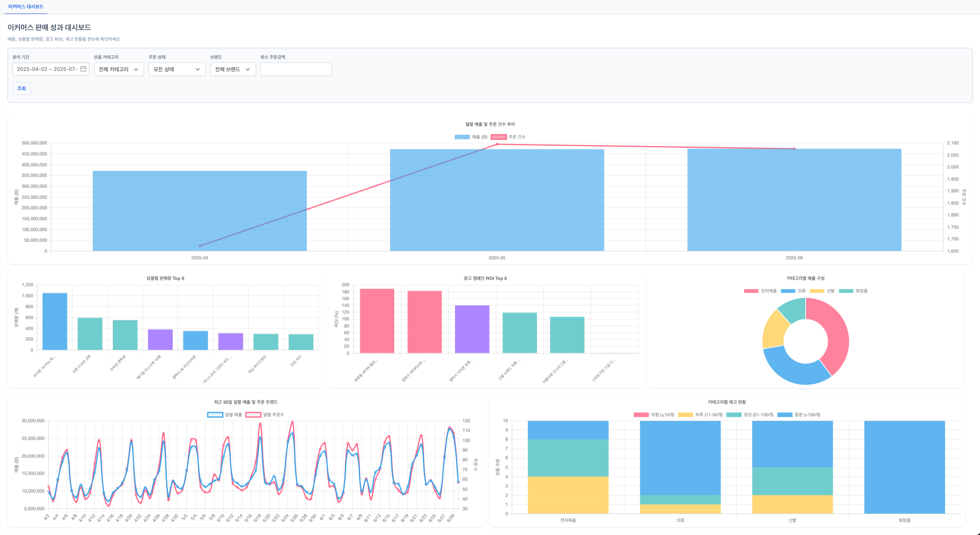980x535 pixels.
Task: Click the purple bar in ROI chart
Action: 472,329
